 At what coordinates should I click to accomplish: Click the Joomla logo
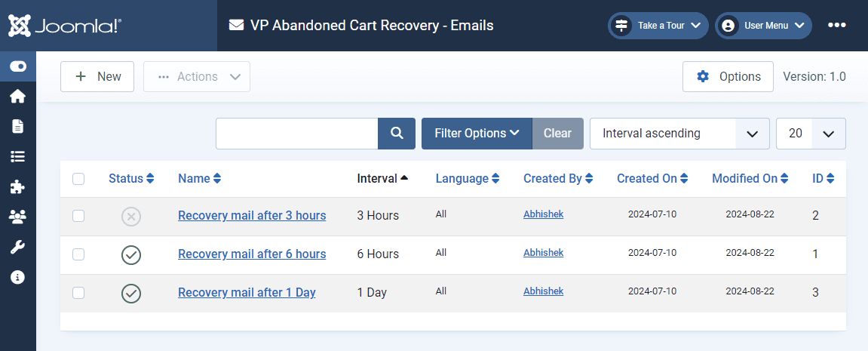[65, 26]
